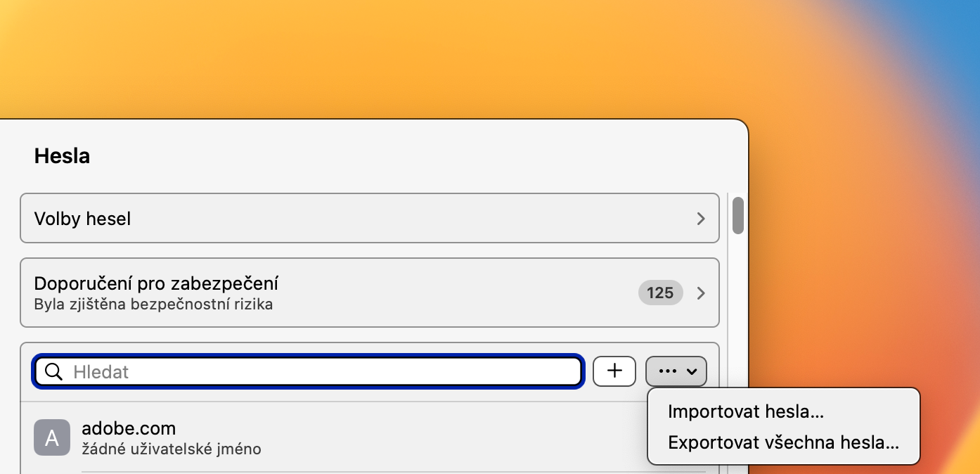The height and width of the screenshot is (474, 980).
Task: Choose "Importovat hesla…" from the menu
Action: (x=746, y=411)
